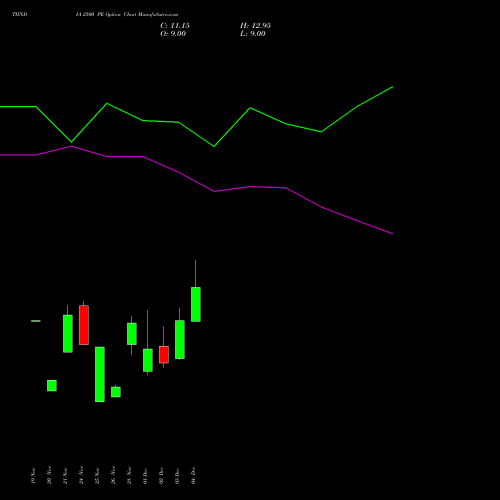Select the "26 Nov" date label
Screen dimensions: 500x500
[113, 475]
